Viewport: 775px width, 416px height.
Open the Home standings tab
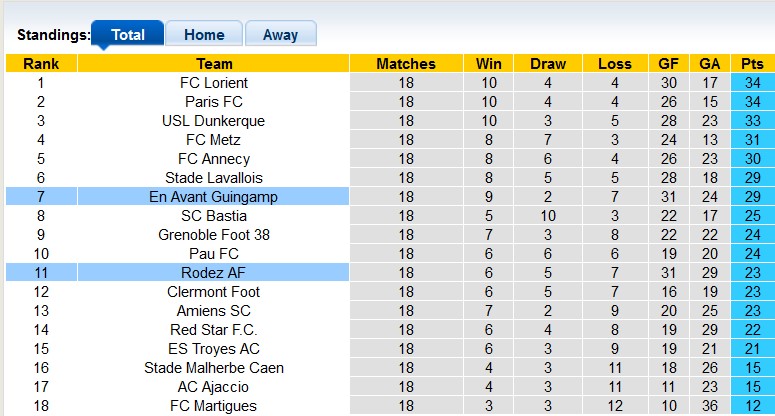point(203,34)
